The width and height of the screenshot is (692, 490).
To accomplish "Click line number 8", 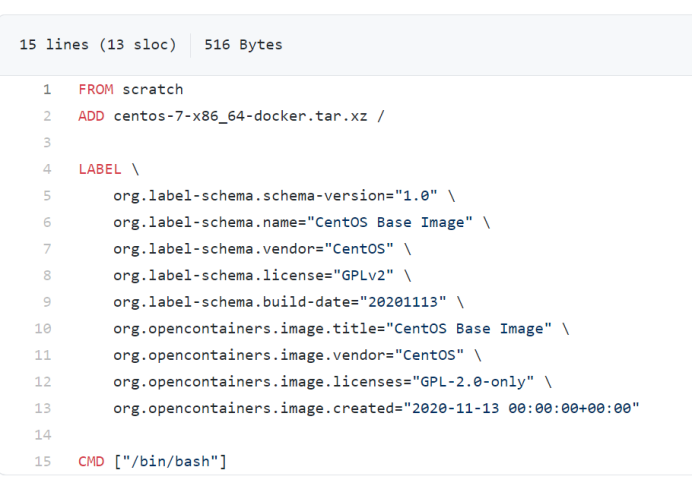I will (x=47, y=275).
